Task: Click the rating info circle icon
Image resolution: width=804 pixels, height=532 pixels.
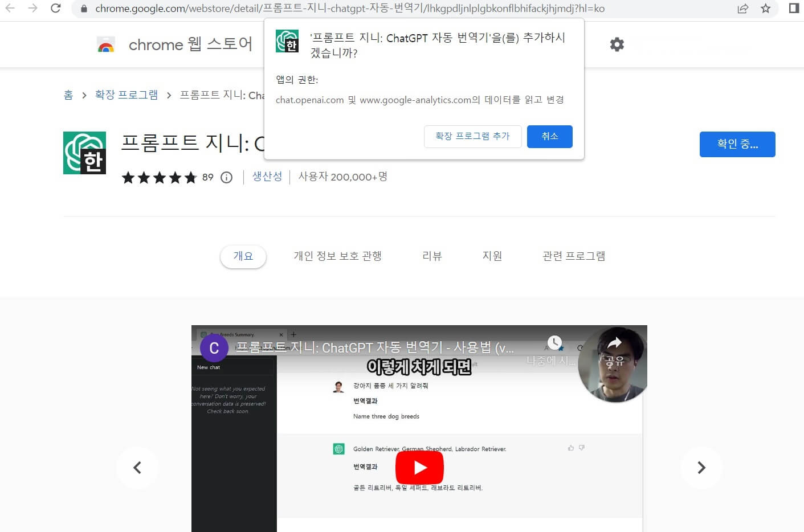Action: coord(226,177)
